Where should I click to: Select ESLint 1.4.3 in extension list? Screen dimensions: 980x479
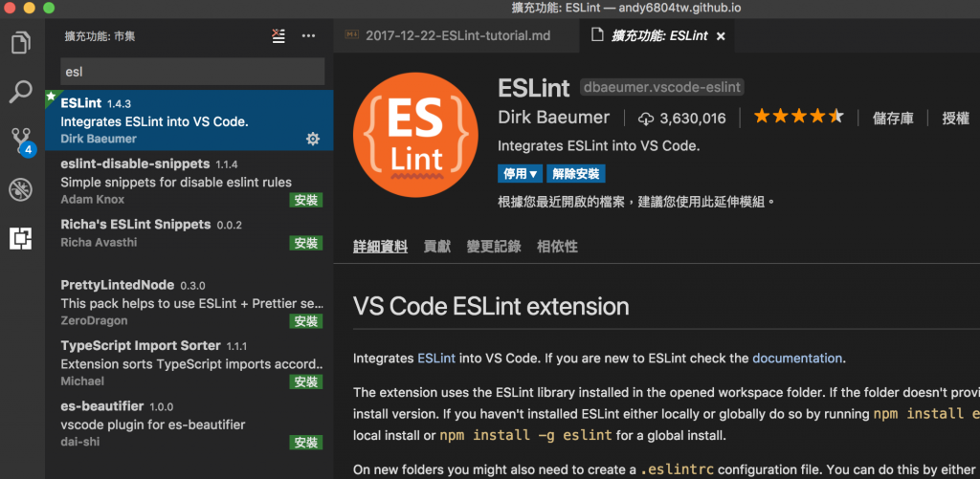click(x=189, y=120)
